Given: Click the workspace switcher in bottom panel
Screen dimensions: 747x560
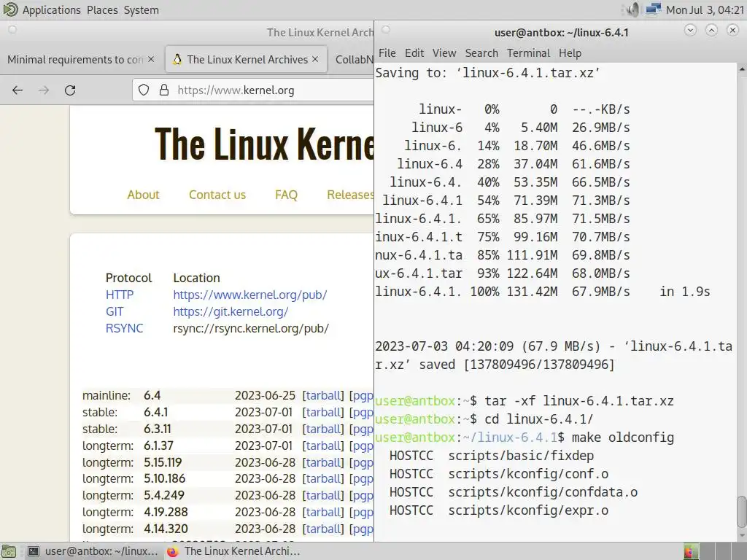Looking at the screenshot, I should (715, 551).
